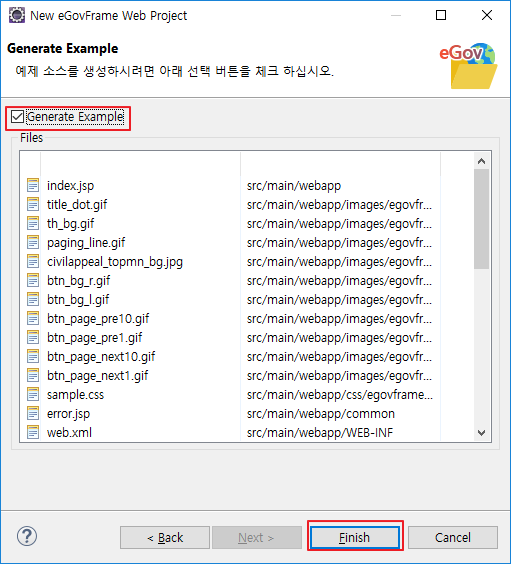Click the scroll up arrow of the file list
The height and width of the screenshot is (564, 511).
(482, 161)
